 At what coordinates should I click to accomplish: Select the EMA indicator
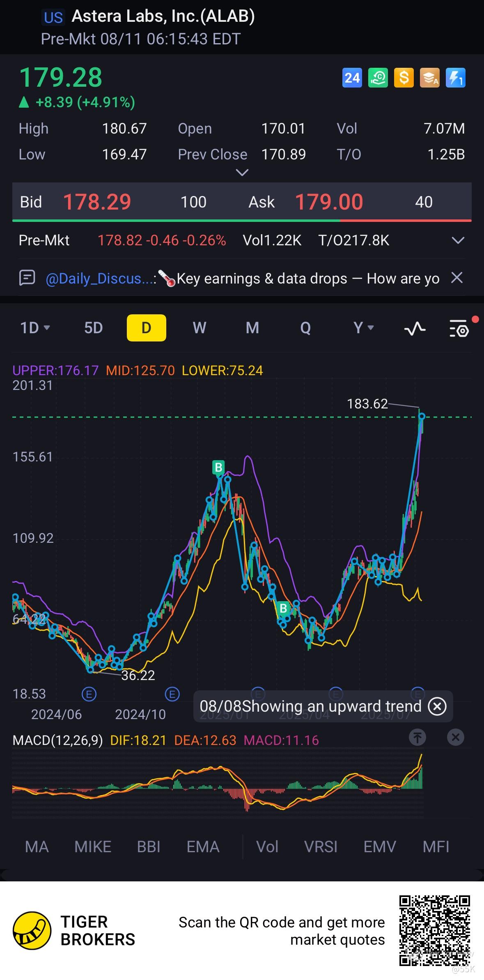(x=203, y=847)
